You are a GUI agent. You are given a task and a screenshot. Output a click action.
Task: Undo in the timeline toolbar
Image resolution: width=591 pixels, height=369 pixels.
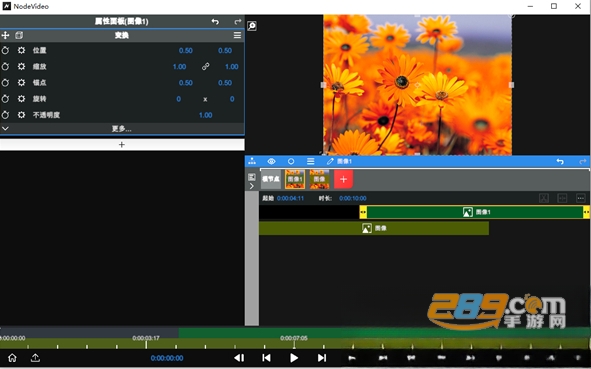pyautogui.click(x=560, y=161)
